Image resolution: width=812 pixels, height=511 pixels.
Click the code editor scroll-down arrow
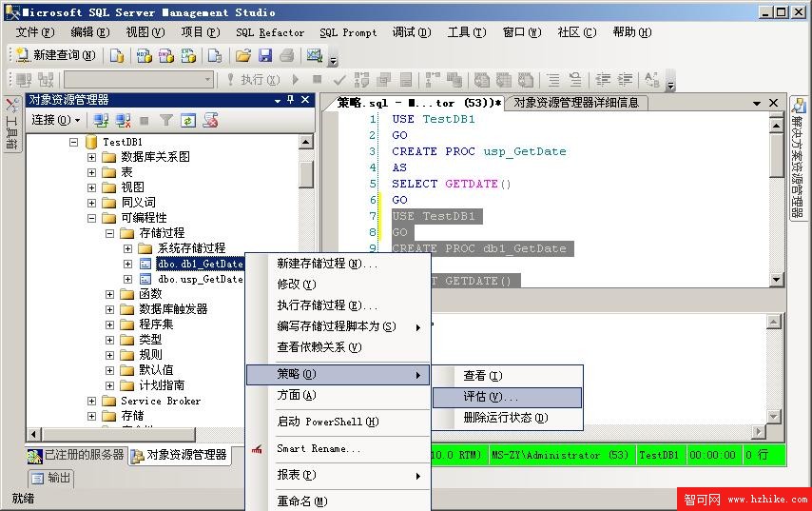775,280
